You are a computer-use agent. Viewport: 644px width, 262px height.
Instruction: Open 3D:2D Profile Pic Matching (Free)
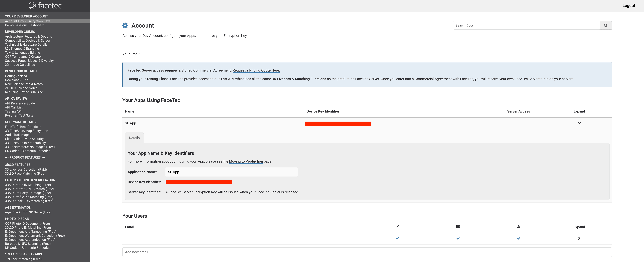tap(29, 197)
